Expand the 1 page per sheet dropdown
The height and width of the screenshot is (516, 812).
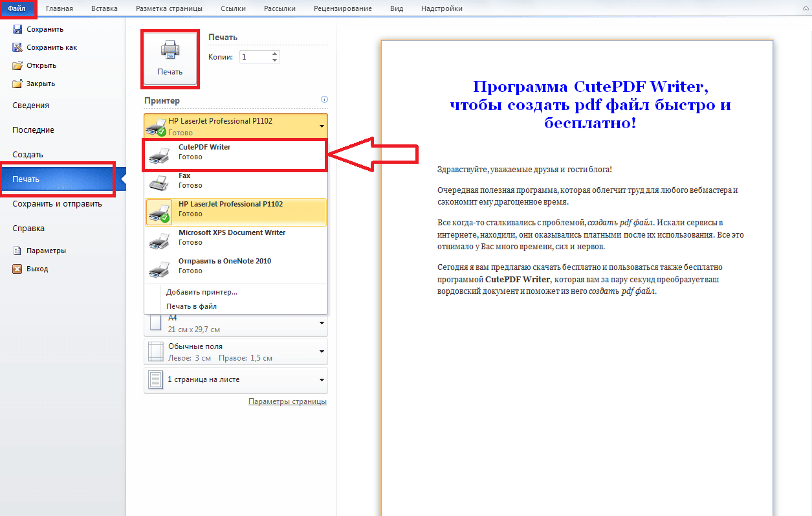(322, 380)
